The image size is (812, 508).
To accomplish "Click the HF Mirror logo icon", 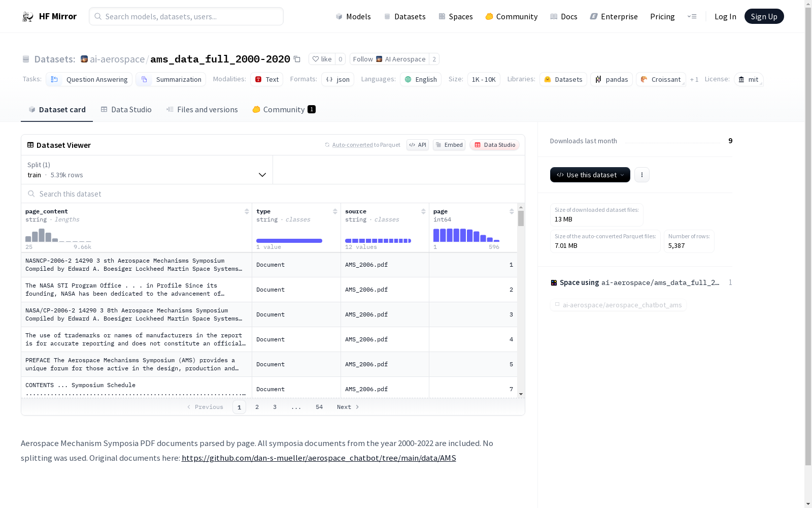I will pos(27,17).
